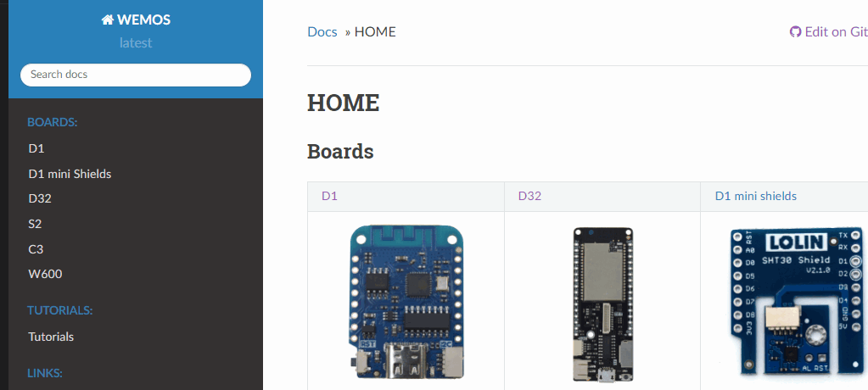
Task: Select D32 in the sidebar navigation
Action: point(40,198)
